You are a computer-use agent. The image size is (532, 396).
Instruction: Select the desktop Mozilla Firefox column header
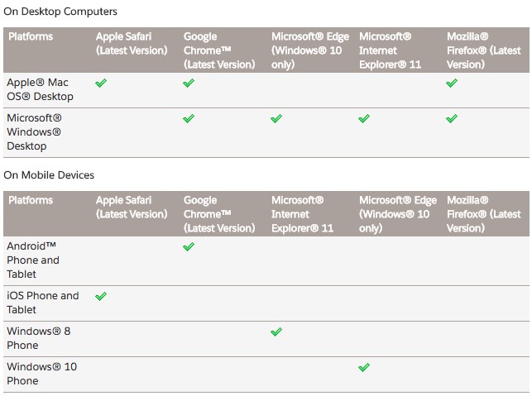(x=483, y=50)
